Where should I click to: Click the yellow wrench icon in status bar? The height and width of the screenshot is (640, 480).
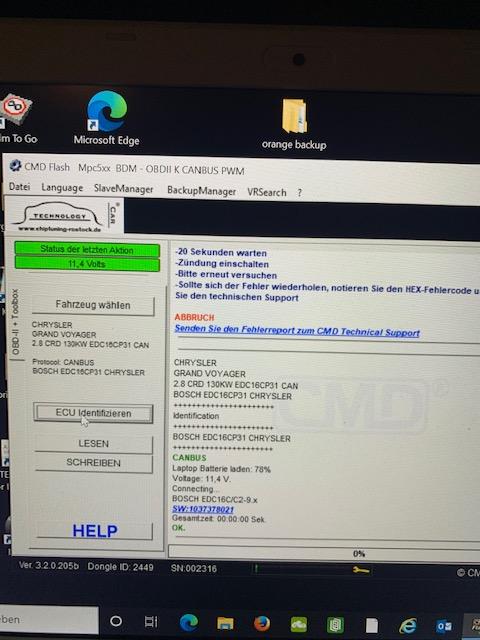point(361,570)
